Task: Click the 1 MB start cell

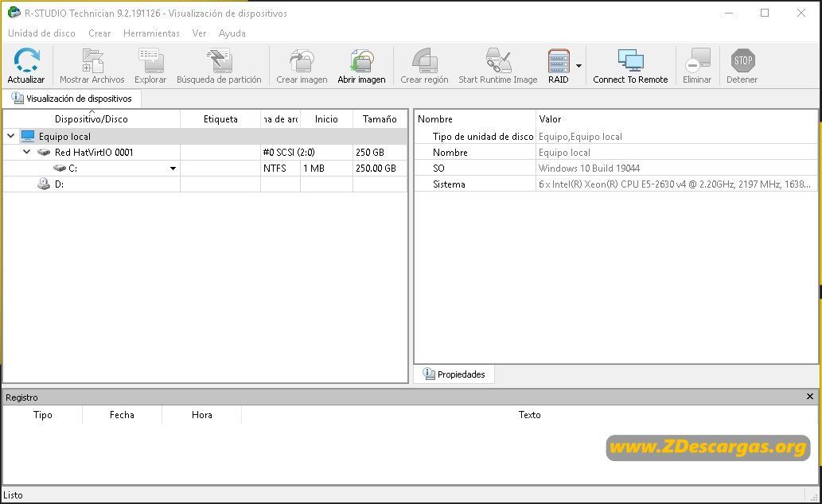Action: pyautogui.click(x=326, y=169)
